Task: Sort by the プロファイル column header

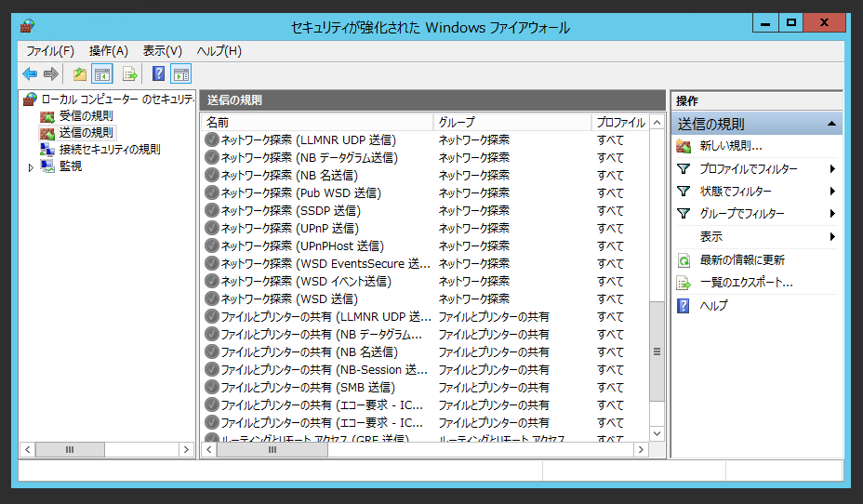Action: (x=621, y=122)
